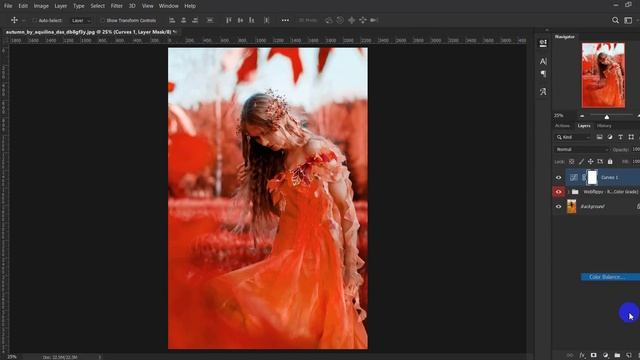Select the autumn_by_aquilina document tab
The image size is (640, 360).
point(90,32)
